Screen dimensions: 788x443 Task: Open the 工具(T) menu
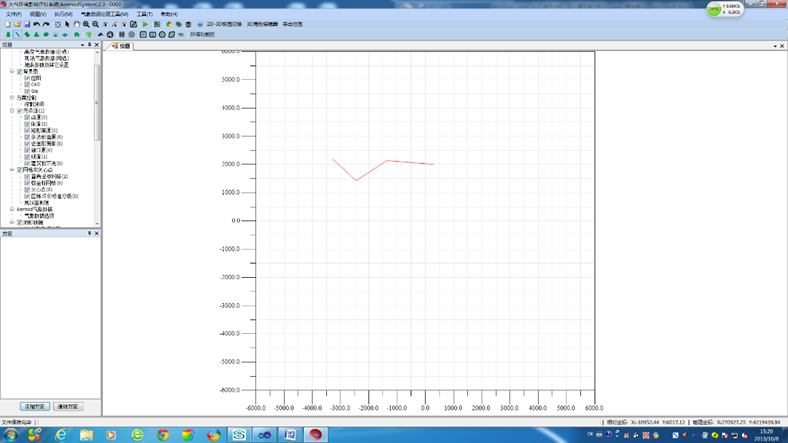click(144, 14)
